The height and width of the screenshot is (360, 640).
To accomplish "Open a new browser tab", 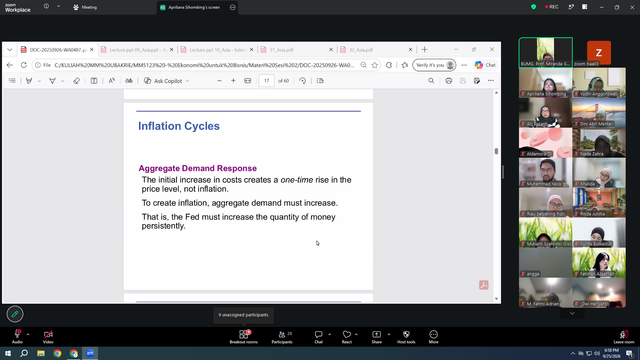I will coord(424,49).
